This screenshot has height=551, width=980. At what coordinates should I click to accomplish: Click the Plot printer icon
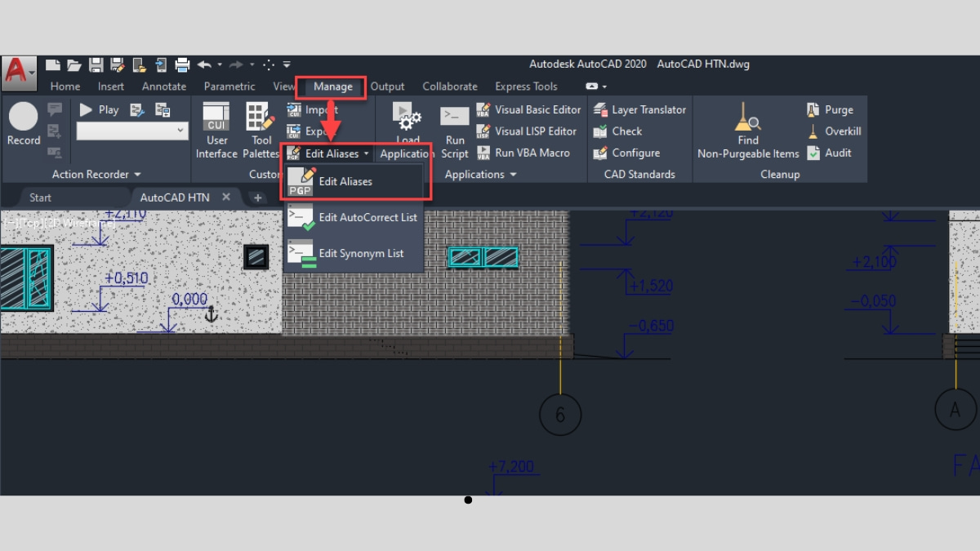point(182,64)
